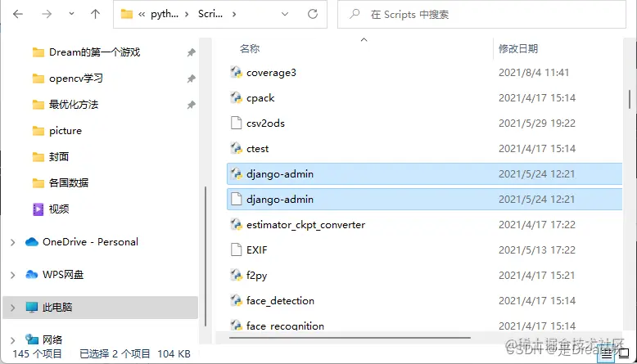This screenshot has height=364, width=637.
Task: Expand chevron after 'pyth...' breadcrumb
Action: [187, 15]
